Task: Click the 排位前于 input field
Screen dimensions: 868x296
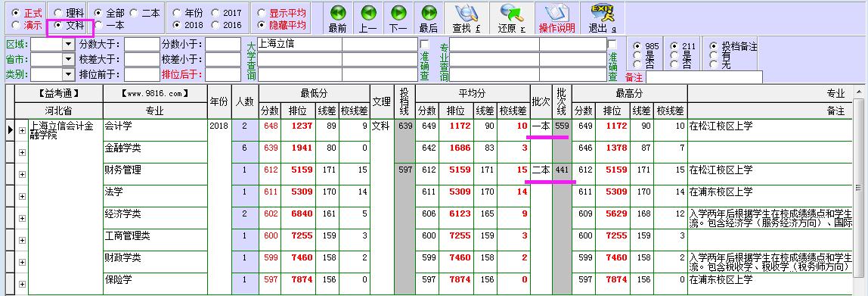Action: tap(141, 74)
